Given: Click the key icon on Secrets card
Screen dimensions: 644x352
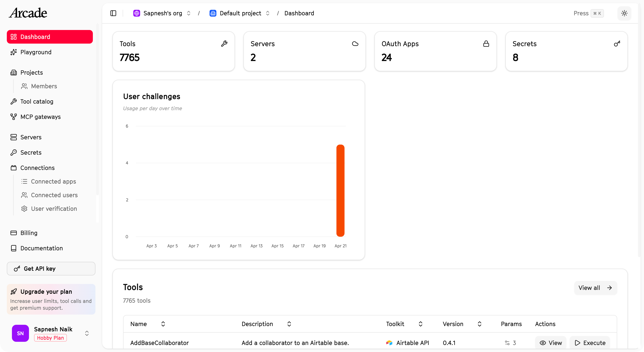Looking at the screenshot, I should click(617, 44).
